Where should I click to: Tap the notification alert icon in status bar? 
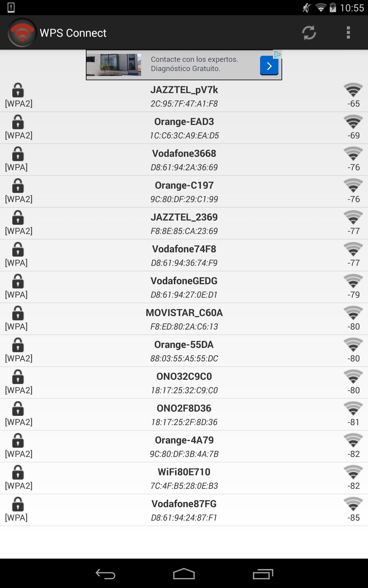pyautogui.click(x=11, y=7)
